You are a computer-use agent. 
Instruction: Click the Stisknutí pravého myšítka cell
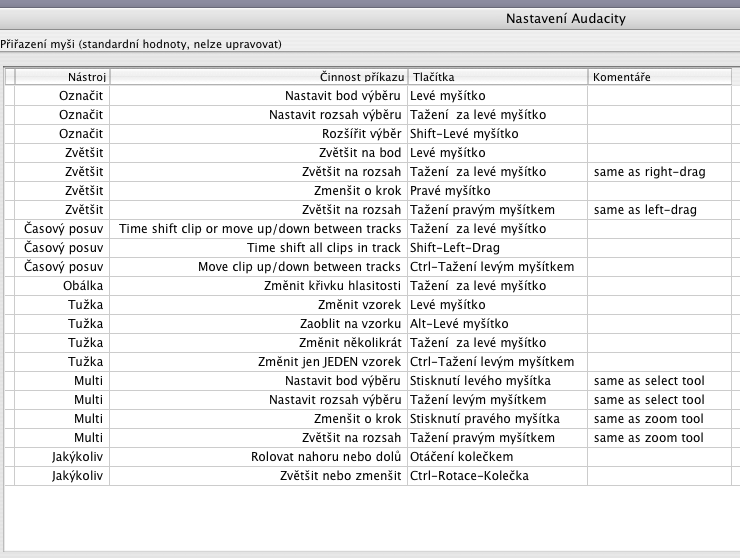pyautogui.click(x=498, y=419)
